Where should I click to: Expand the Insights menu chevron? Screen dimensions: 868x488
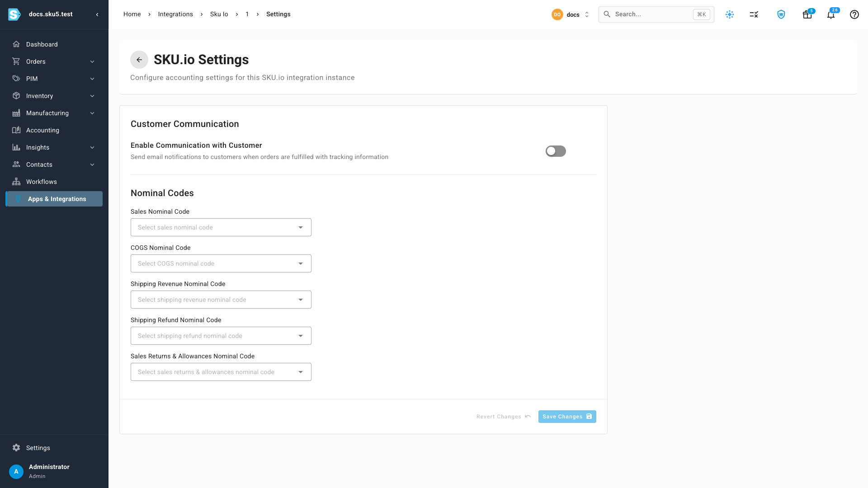[92, 147]
